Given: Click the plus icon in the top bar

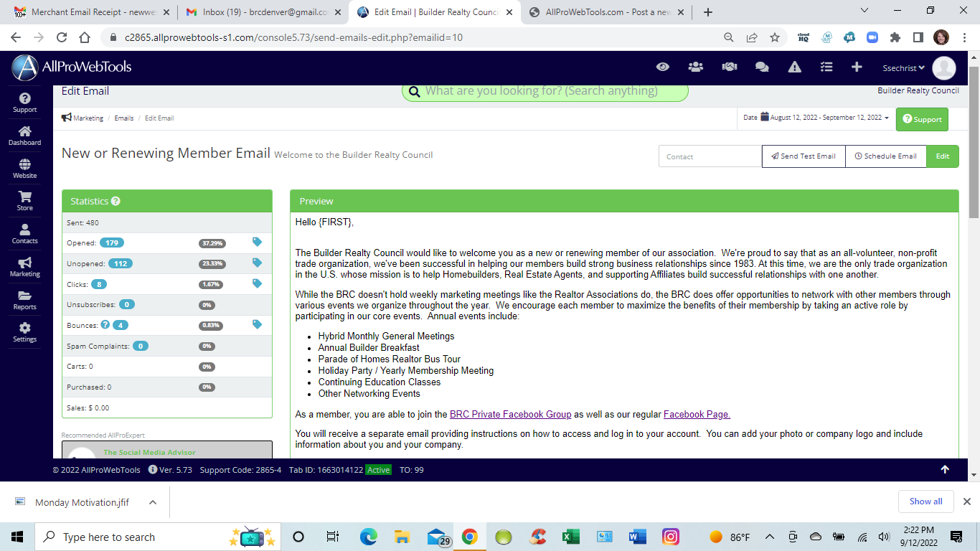Looking at the screenshot, I should pyautogui.click(x=857, y=67).
